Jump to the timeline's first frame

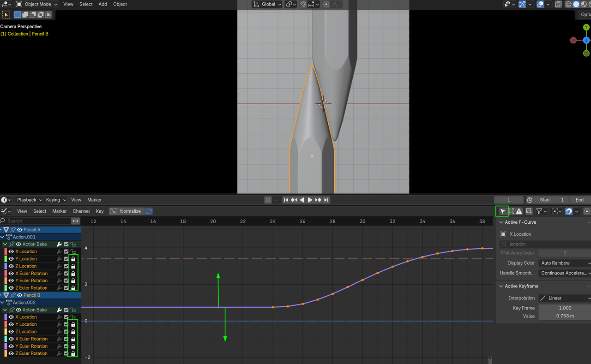286,200
